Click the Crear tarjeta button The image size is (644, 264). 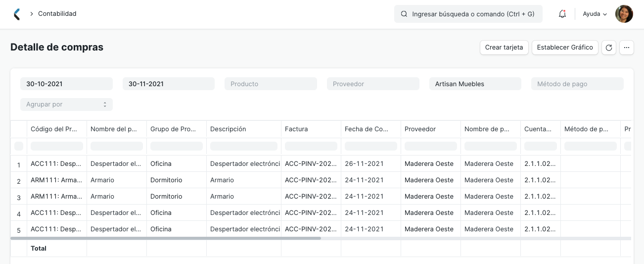504,48
